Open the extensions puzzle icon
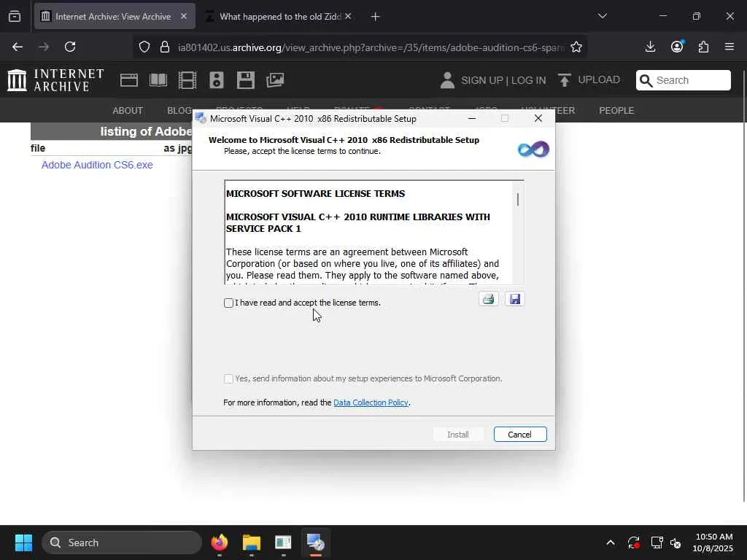 [x=703, y=47]
